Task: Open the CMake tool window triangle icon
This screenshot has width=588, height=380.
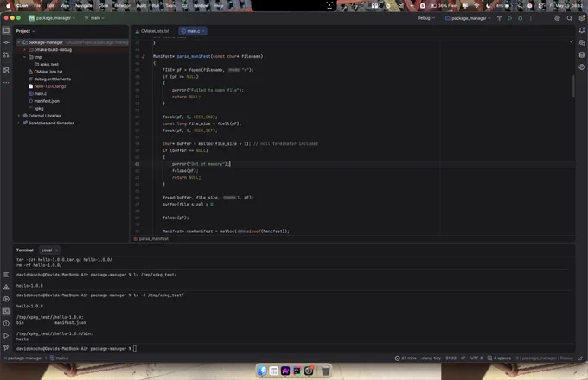Action: (x=6, y=287)
